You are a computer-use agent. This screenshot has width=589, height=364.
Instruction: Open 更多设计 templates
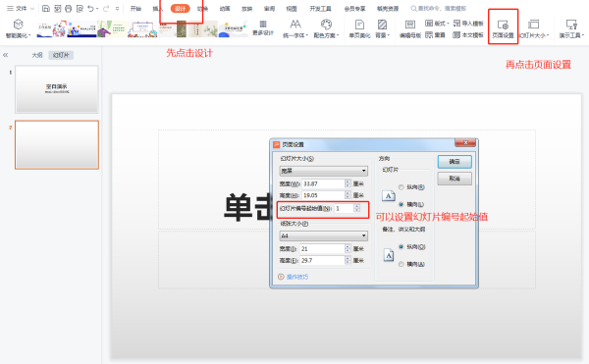[263, 28]
